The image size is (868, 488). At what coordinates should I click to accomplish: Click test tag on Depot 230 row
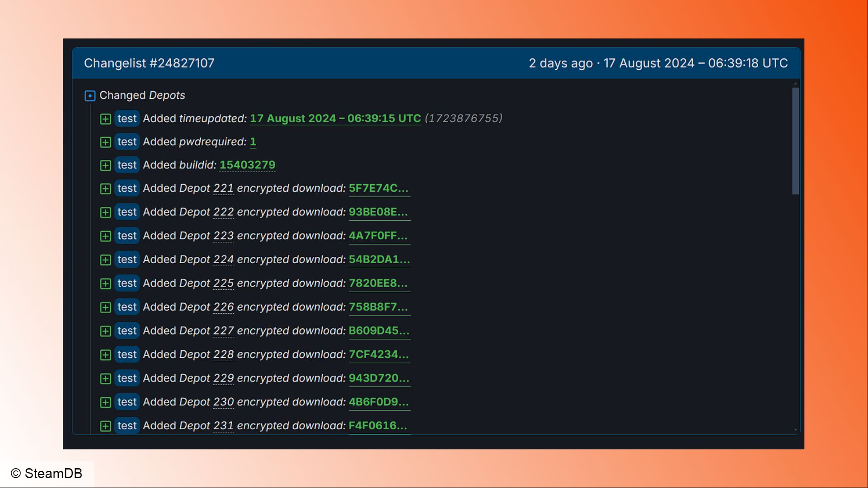[x=127, y=402]
